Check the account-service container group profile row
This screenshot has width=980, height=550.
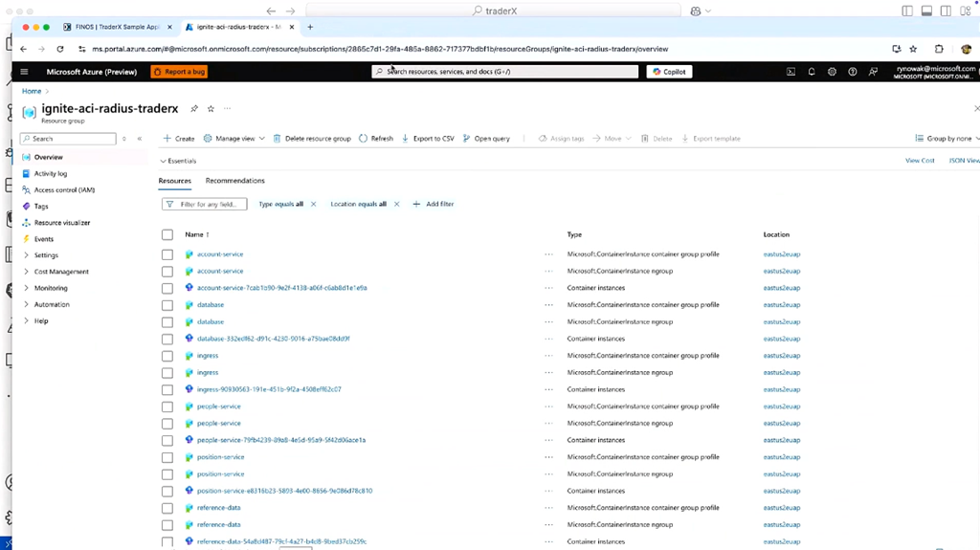point(167,255)
